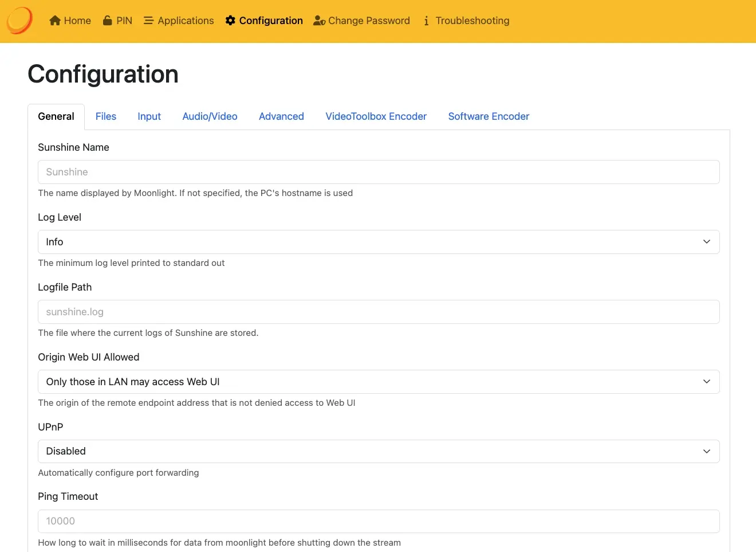
Task: Open the Input tab
Action: click(149, 116)
